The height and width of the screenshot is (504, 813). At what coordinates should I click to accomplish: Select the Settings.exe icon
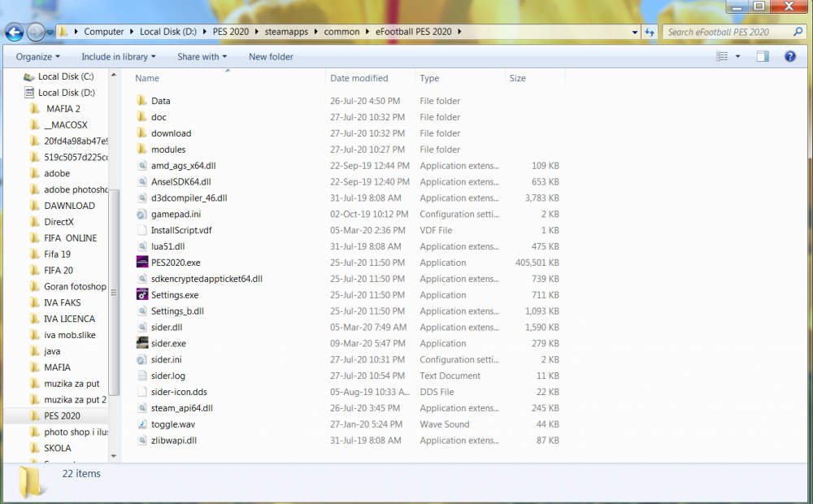click(142, 295)
